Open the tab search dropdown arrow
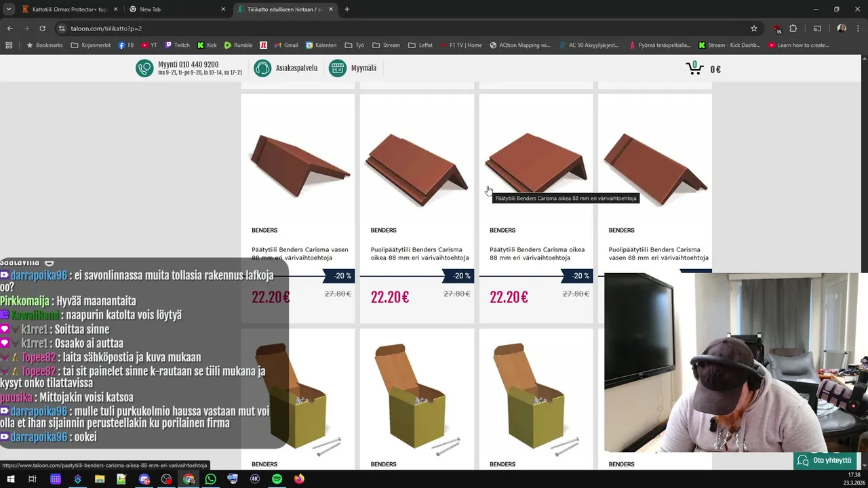 [9, 9]
